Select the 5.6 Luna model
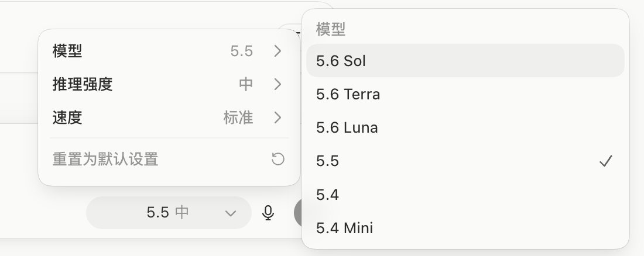644x256 pixels. pos(465,127)
